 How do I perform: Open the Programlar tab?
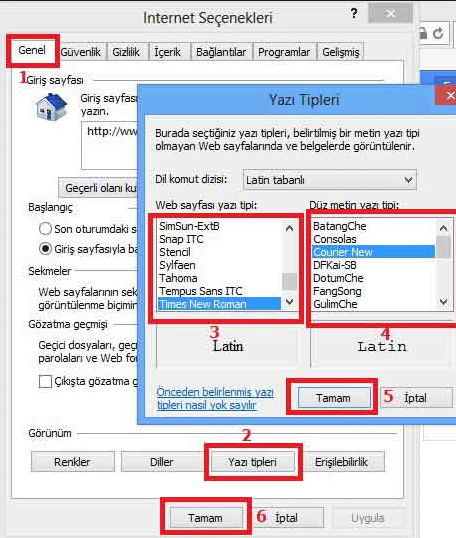284,52
